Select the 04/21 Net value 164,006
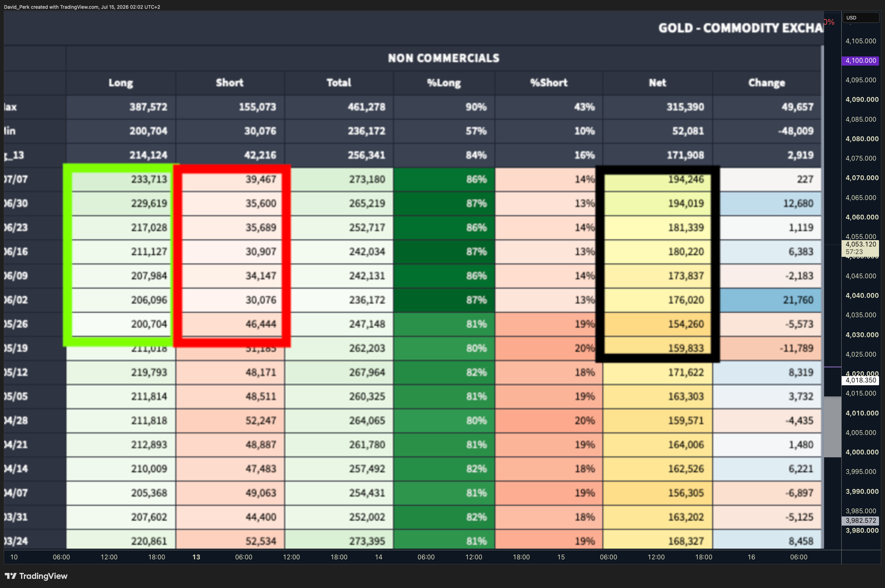Screen dimensions: 885x588 [x=686, y=445]
